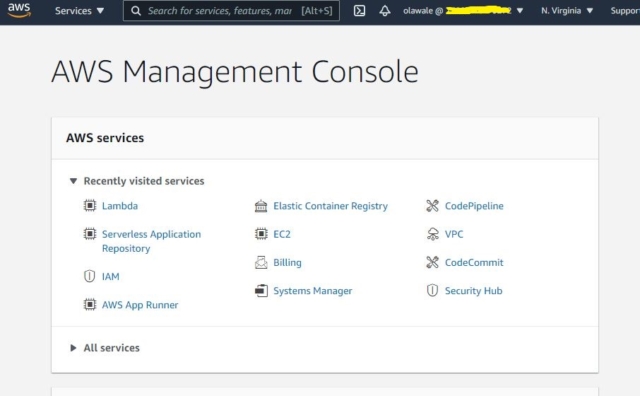This screenshot has width=640, height=396.
Task: Open the CloudShell terminal icon
Action: [359, 11]
